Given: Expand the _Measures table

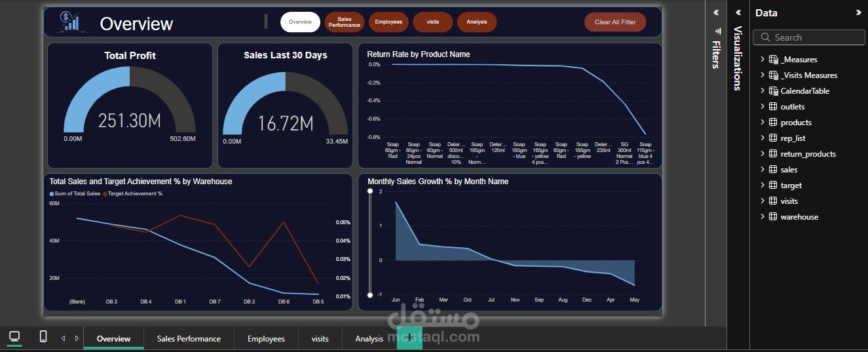Looking at the screenshot, I should pyautogui.click(x=762, y=60).
